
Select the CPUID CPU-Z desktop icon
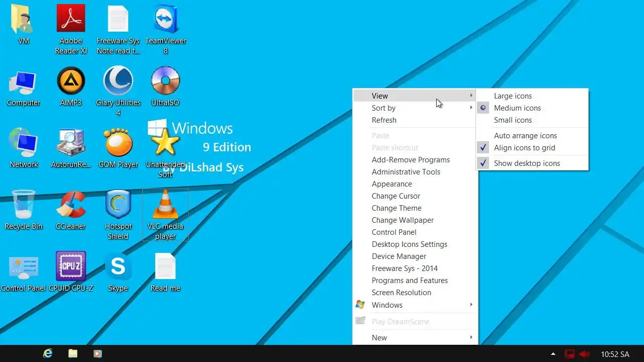71,272
